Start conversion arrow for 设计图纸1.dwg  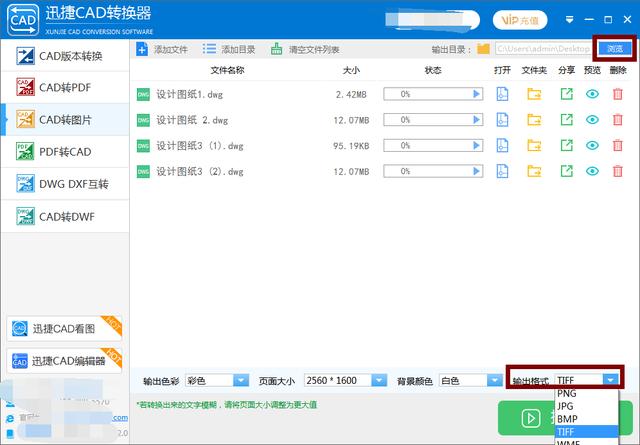click(476, 94)
